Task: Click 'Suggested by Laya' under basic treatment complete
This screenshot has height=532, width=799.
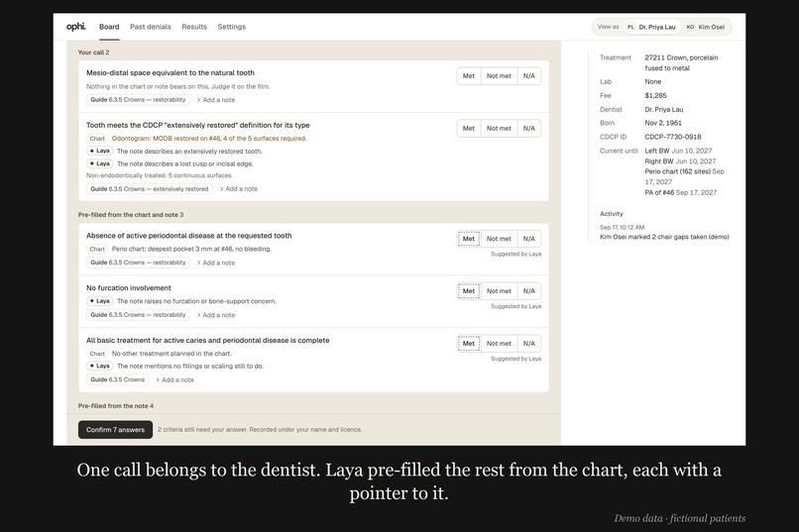Action: click(x=515, y=359)
